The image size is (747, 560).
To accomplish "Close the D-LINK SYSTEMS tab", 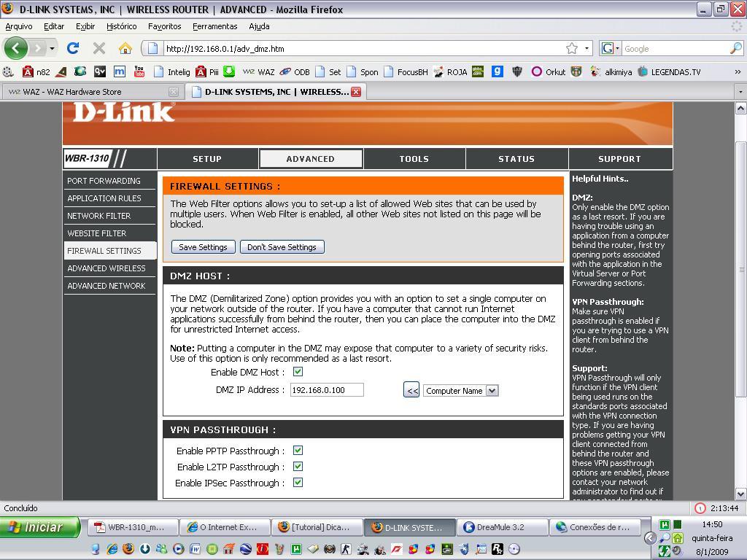I will (x=356, y=92).
